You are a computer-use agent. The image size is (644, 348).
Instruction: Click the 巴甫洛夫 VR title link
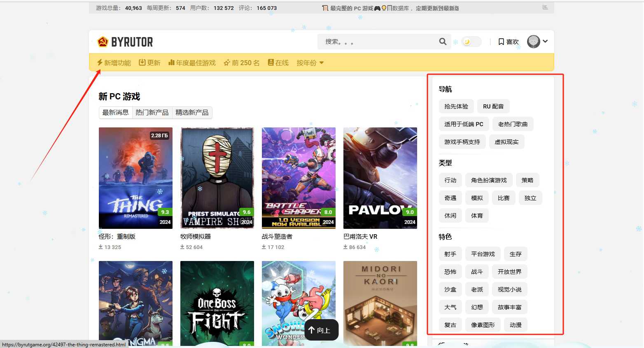coord(360,237)
